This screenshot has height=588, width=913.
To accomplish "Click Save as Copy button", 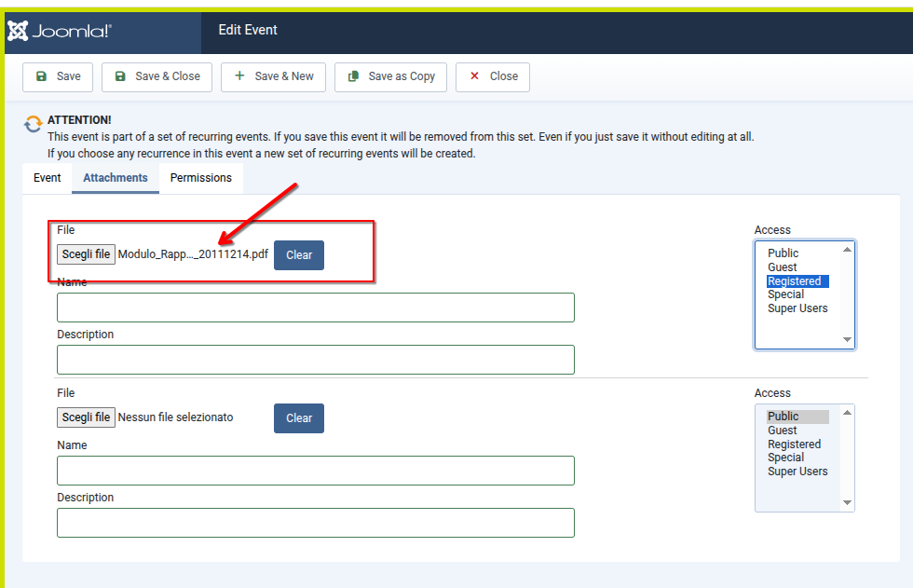I will point(391,76).
